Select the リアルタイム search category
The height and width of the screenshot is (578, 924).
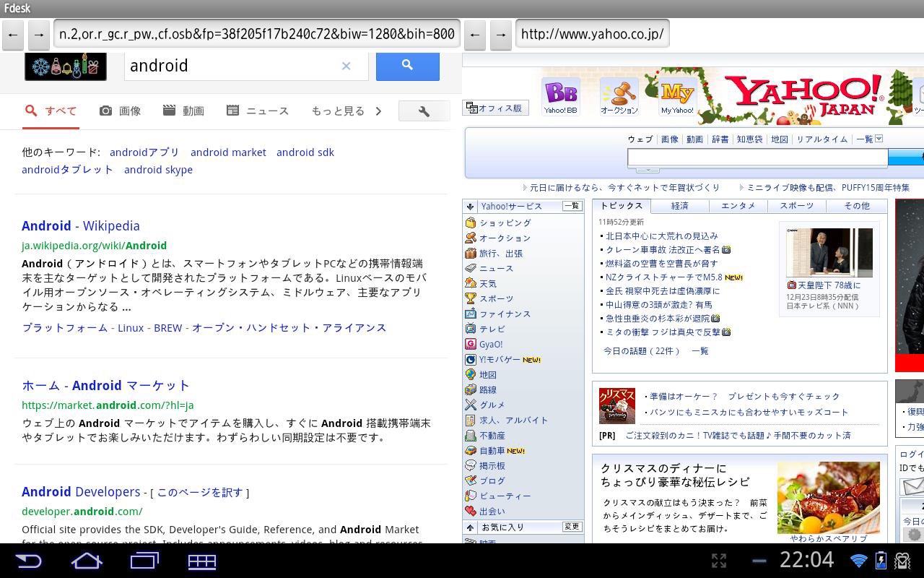point(822,139)
